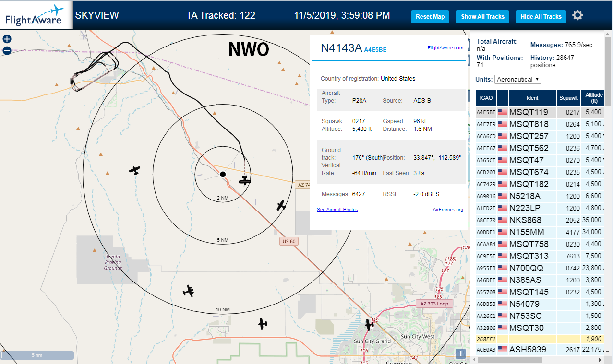Click the sidebar vertical scrollbar thumb
Screen dimensions: 613x364
coord(608,72)
